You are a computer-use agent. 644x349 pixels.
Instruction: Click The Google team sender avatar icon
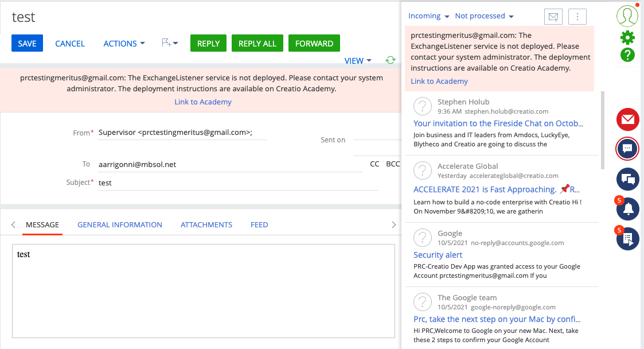pyautogui.click(x=422, y=302)
